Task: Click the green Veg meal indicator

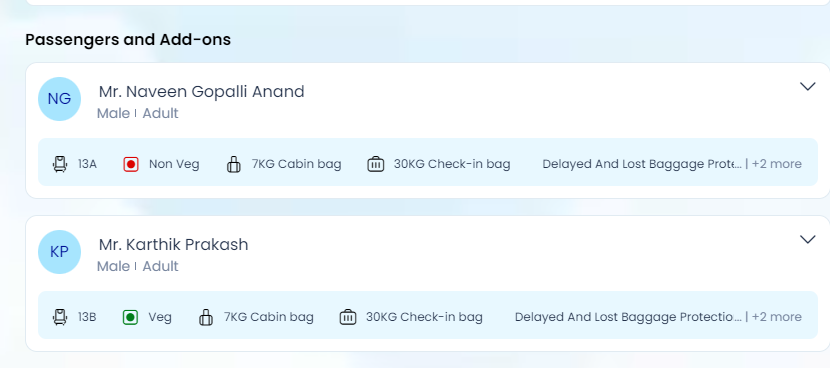Action: point(130,317)
